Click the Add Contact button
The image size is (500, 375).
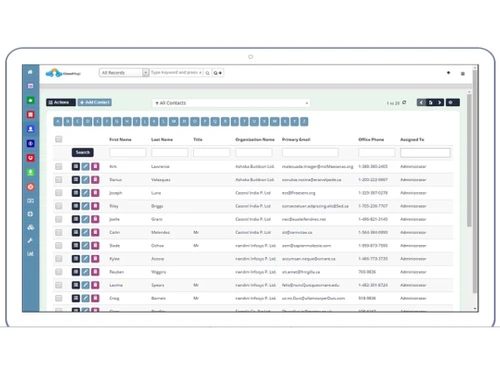click(95, 102)
